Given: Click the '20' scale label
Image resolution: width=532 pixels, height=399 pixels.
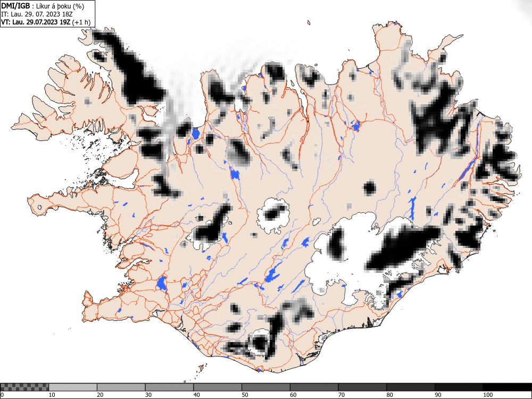Looking at the screenshot, I should pyautogui.click(x=100, y=395).
